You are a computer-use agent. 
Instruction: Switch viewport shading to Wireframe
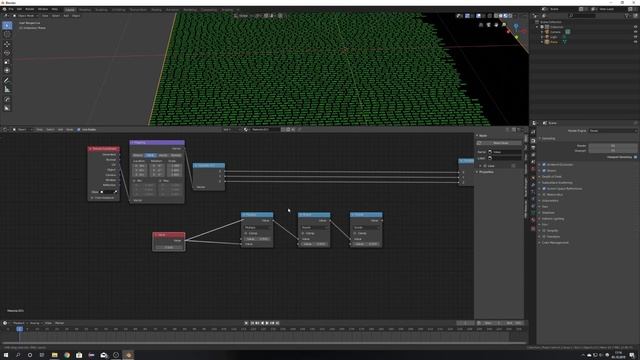pyautogui.click(x=496, y=16)
